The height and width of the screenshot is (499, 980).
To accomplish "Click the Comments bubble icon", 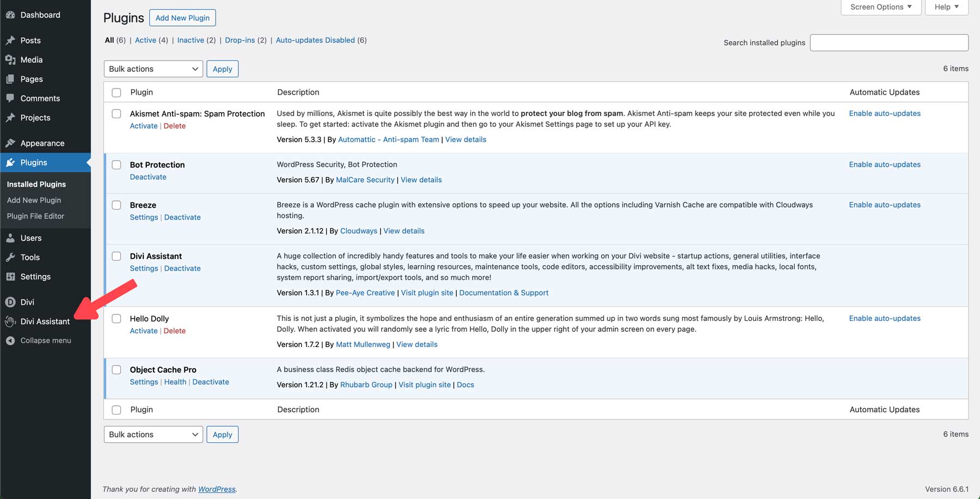I will [11, 98].
